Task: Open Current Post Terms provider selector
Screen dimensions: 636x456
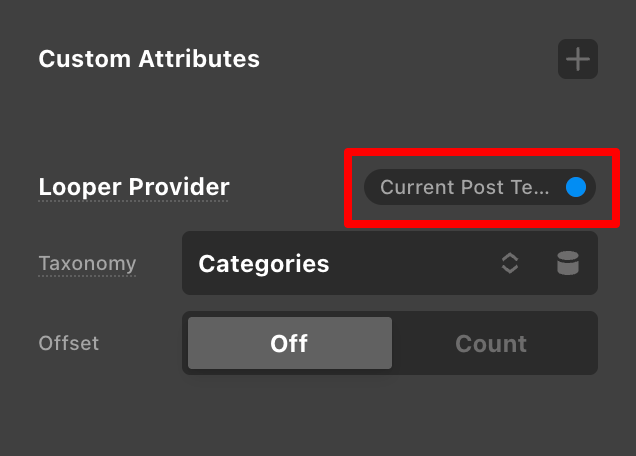Action: pos(480,187)
